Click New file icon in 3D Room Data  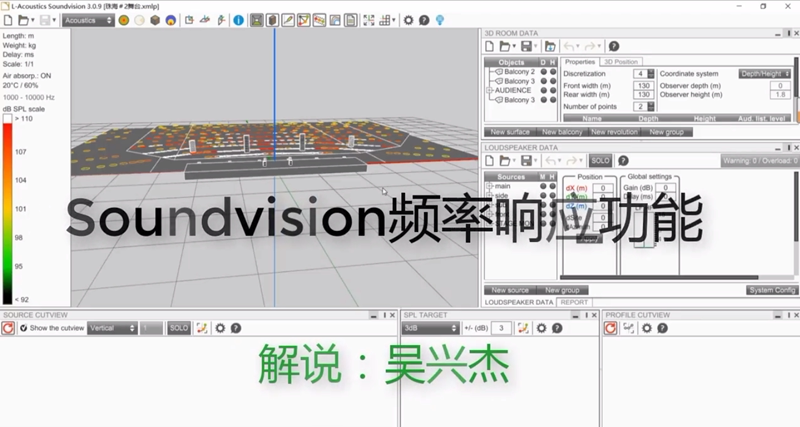tap(489, 46)
